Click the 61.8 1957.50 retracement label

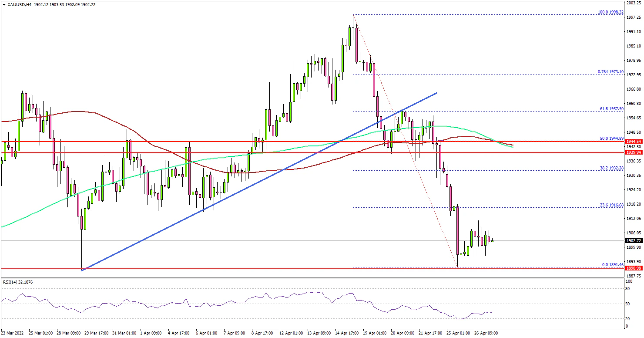pyautogui.click(x=612, y=109)
